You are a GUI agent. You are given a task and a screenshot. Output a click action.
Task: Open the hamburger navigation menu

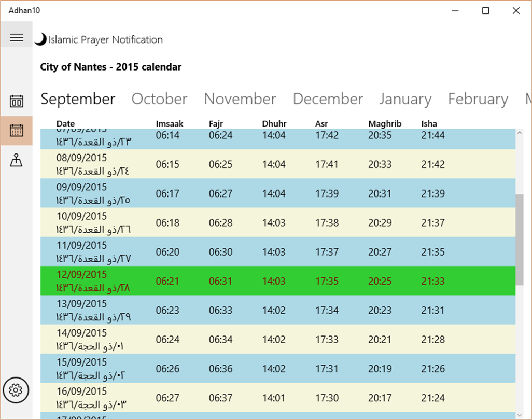(16, 37)
